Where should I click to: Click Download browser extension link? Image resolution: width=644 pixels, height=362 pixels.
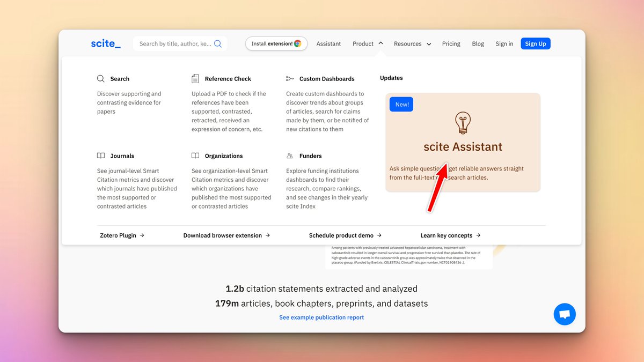point(223,235)
